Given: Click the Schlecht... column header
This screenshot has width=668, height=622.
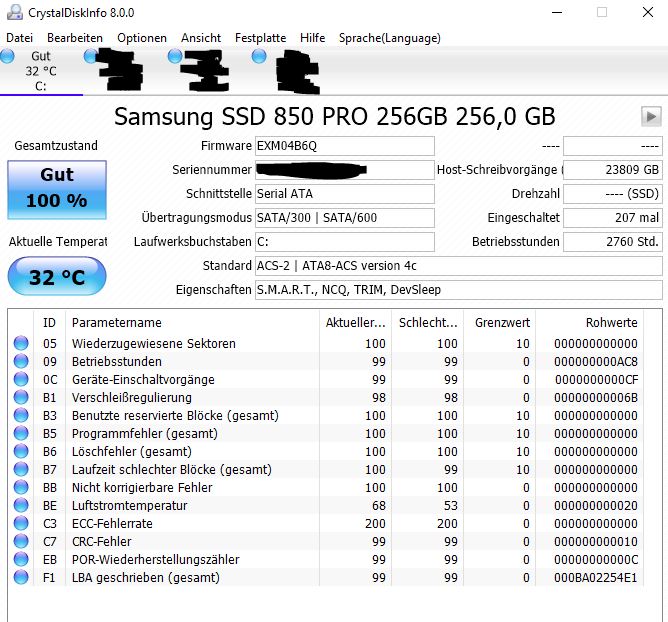Looking at the screenshot, I should [x=428, y=323].
